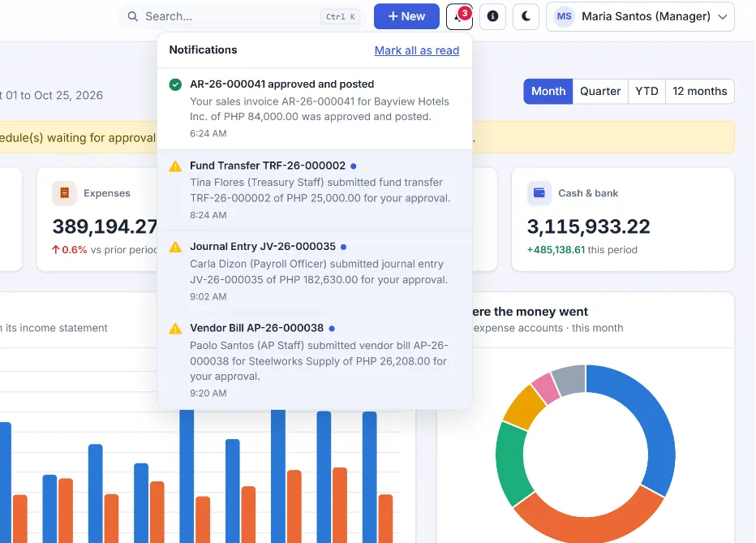Open Fund Transfer TRF-26-000002 notification

point(315,190)
